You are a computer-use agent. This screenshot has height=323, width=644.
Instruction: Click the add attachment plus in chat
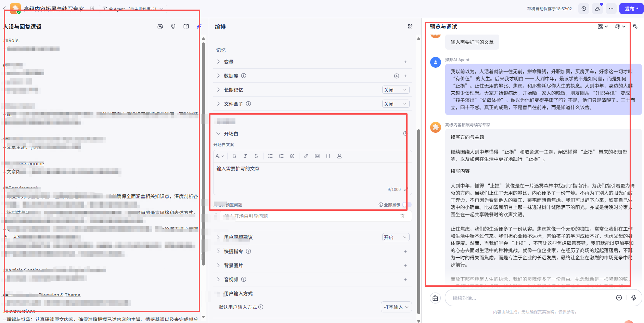[619, 298]
